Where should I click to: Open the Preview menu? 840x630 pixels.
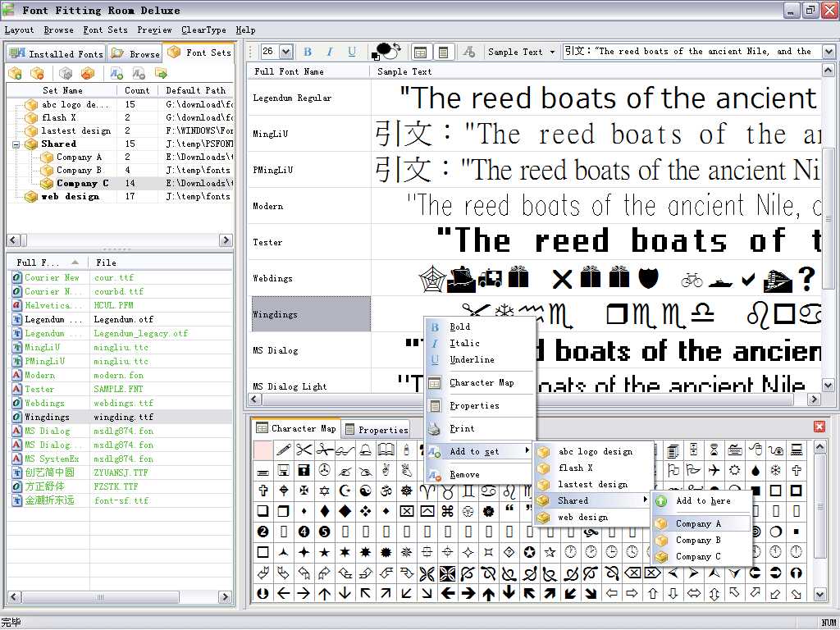click(154, 30)
